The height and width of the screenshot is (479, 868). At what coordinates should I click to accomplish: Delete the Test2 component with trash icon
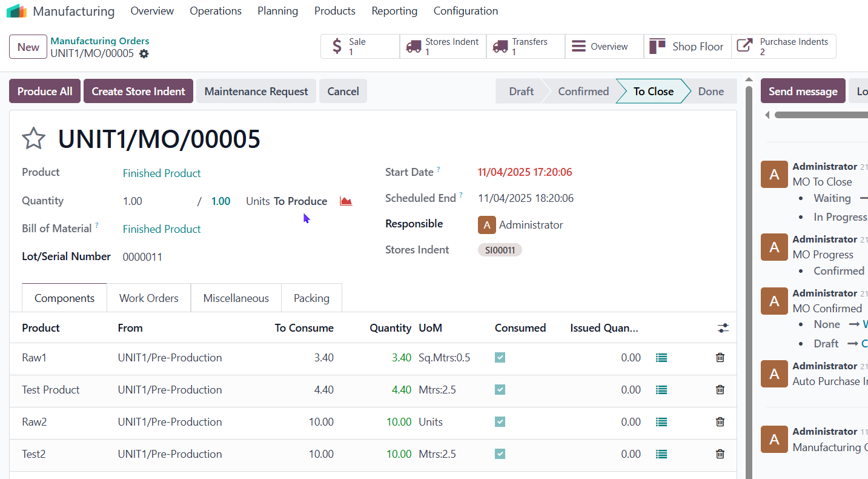click(720, 454)
